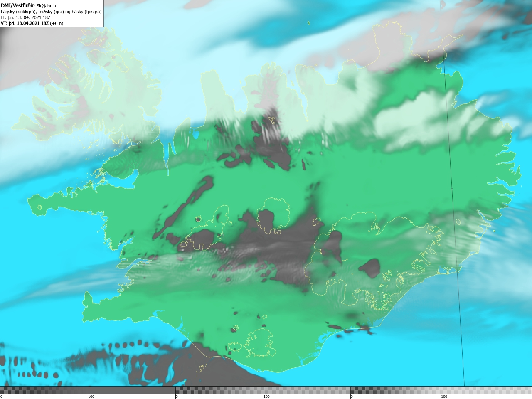Click the (+0 h) forecast offset text
532x399 pixels.
(57, 23)
